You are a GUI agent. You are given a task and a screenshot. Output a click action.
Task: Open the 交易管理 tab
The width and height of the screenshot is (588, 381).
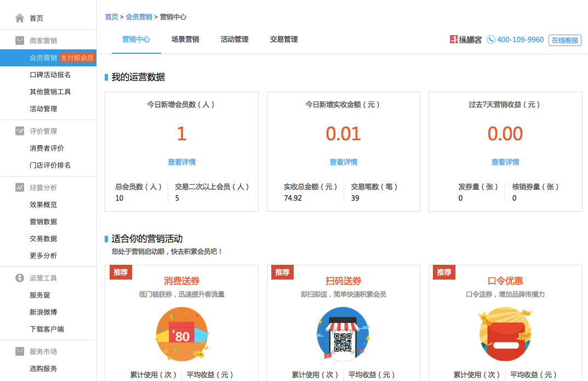(283, 39)
